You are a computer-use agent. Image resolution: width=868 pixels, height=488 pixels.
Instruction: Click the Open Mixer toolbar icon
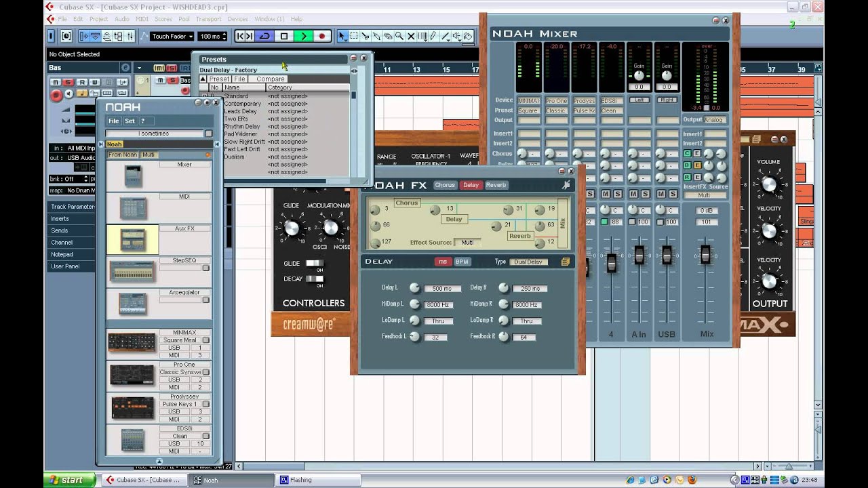click(x=130, y=36)
